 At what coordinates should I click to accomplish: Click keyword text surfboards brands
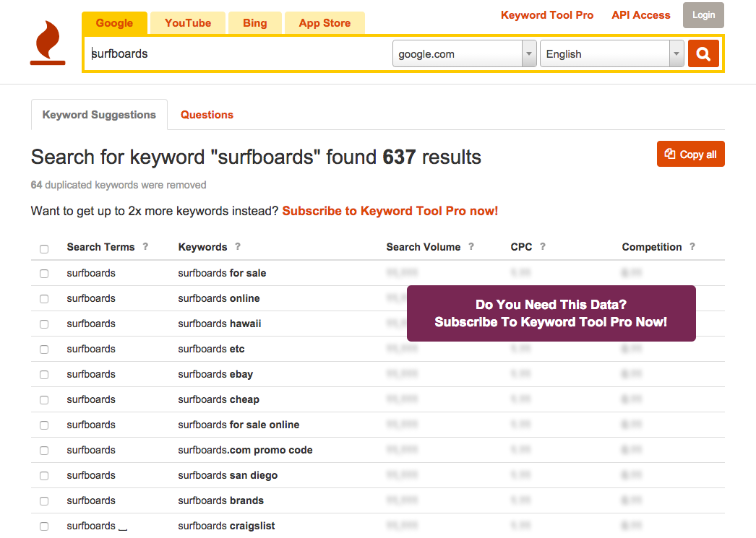click(x=221, y=500)
